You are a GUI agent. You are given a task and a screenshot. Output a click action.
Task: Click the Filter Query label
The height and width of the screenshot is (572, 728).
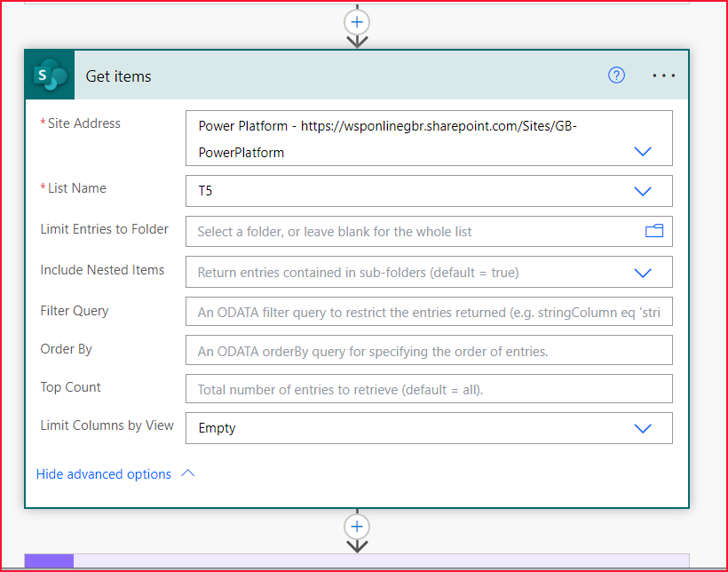(75, 311)
